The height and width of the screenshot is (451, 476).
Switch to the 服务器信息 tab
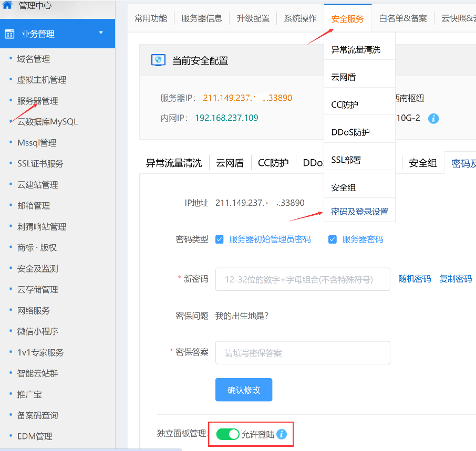coord(202,18)
